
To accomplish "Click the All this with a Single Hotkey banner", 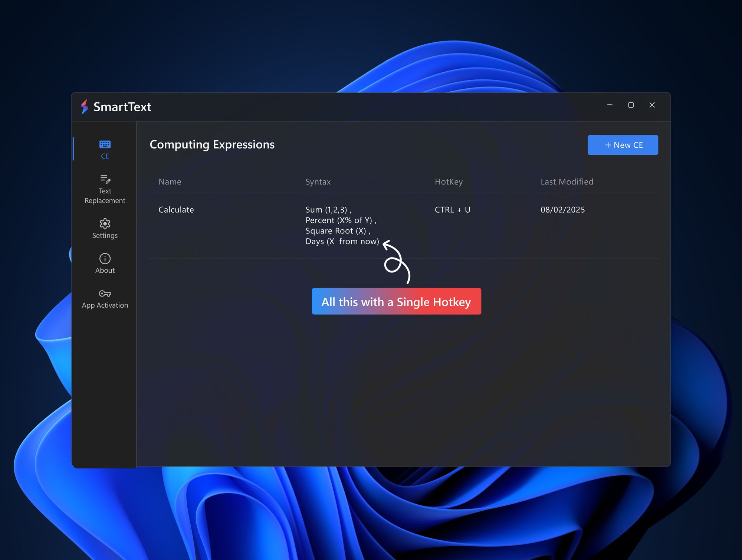I will tap(396, 301).
